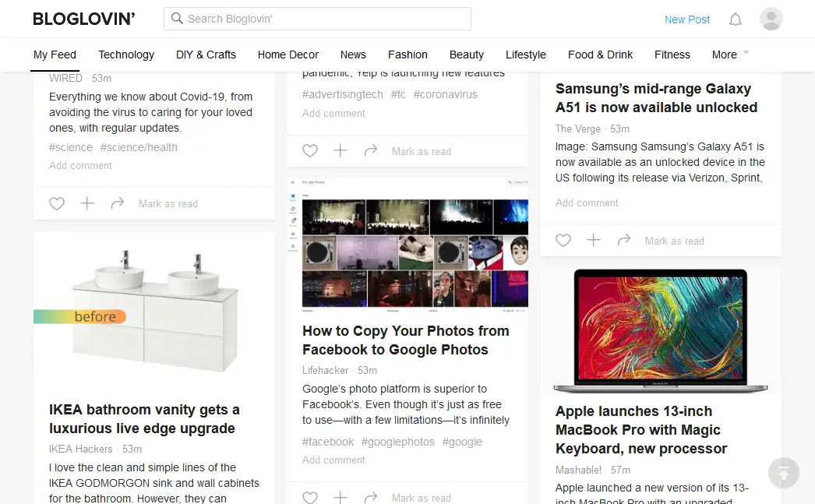Open the Google Photos screenshot thumbnail
The width and height of the screenshot is (815, 504).
pyautogui.click(x=407, y=245)
